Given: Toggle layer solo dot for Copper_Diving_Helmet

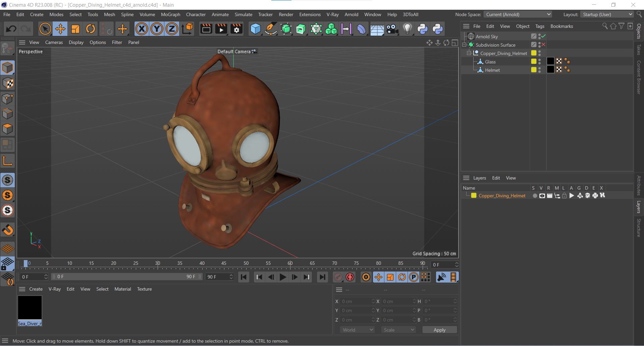Looking at the screenshot, I should click(x=535, y=196).
